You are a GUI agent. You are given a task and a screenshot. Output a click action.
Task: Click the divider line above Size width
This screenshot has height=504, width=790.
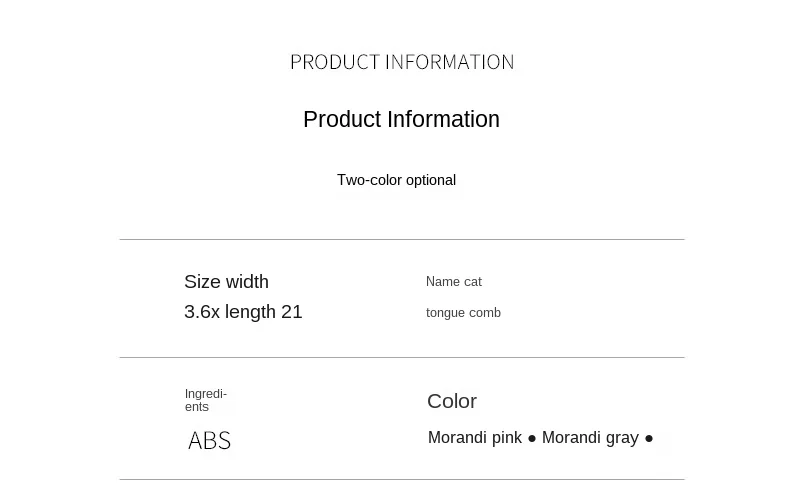coord(402,239)
